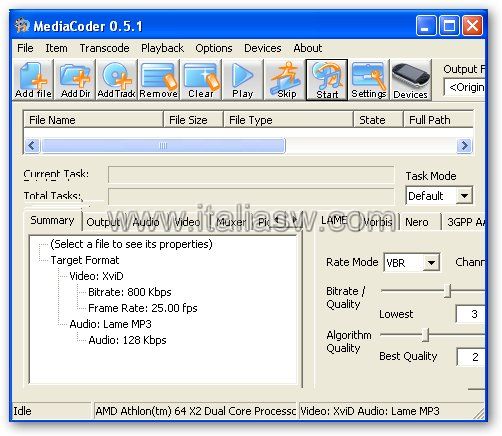502x436 pixels.
Task: Open the Transcode menu
Action: (x=104, y=48)
